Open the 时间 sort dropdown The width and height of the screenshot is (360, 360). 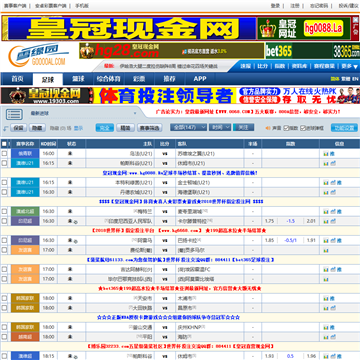[220, 127]
